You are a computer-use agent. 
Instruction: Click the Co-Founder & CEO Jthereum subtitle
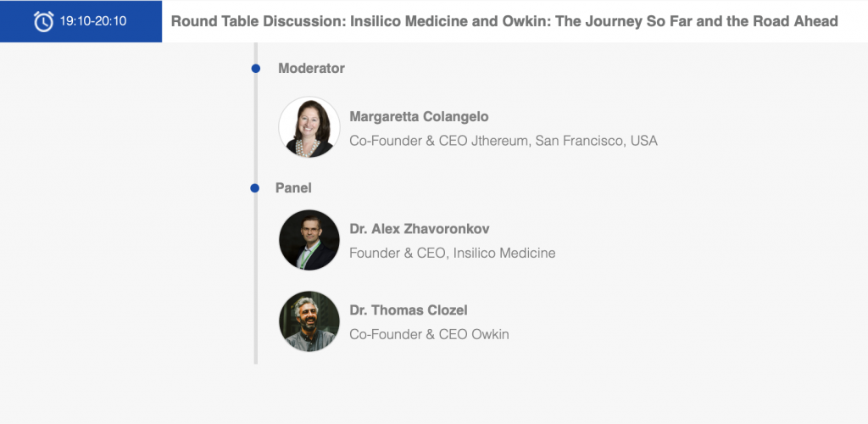point(504,141)
